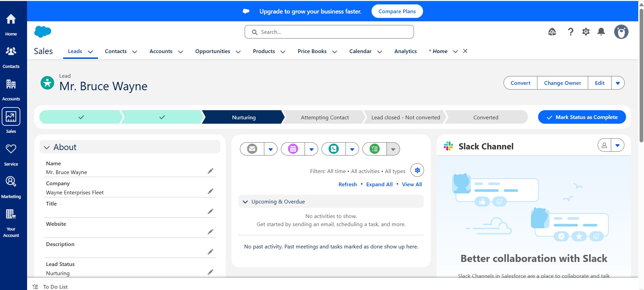The image size is (644, 290).
Task: Edit the Company field pencil icon
Action: [210, 191]
